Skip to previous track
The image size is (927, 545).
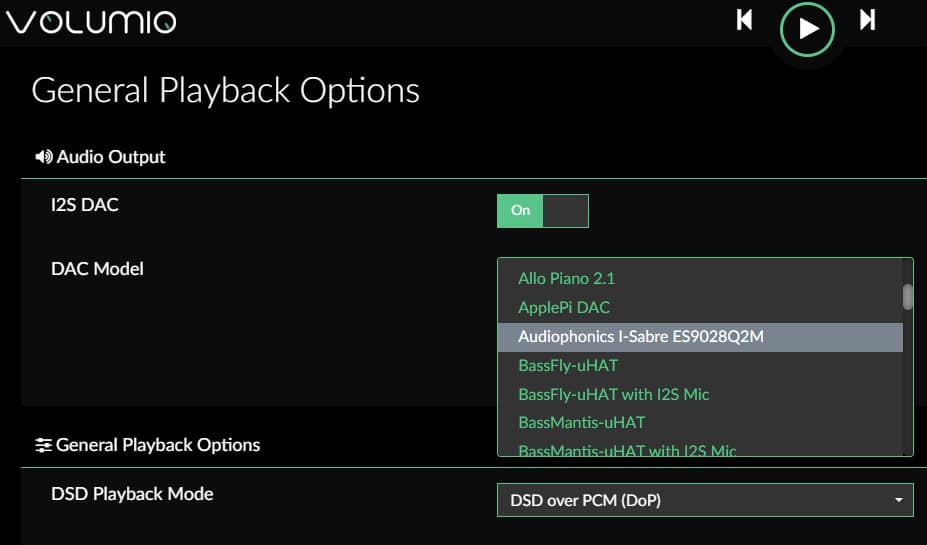pyautogui.click(x=744, y=20)
